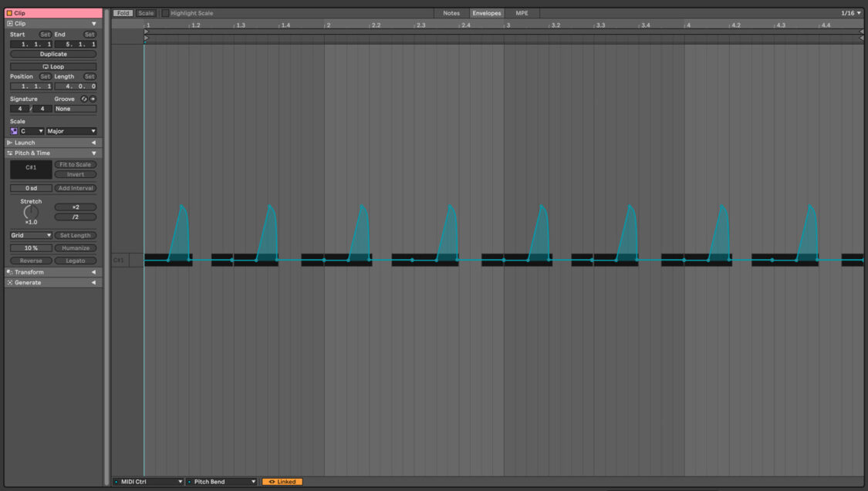Click the Duplicate button
The height and width of the screenshot is (491, 868).
coord(54,53)
